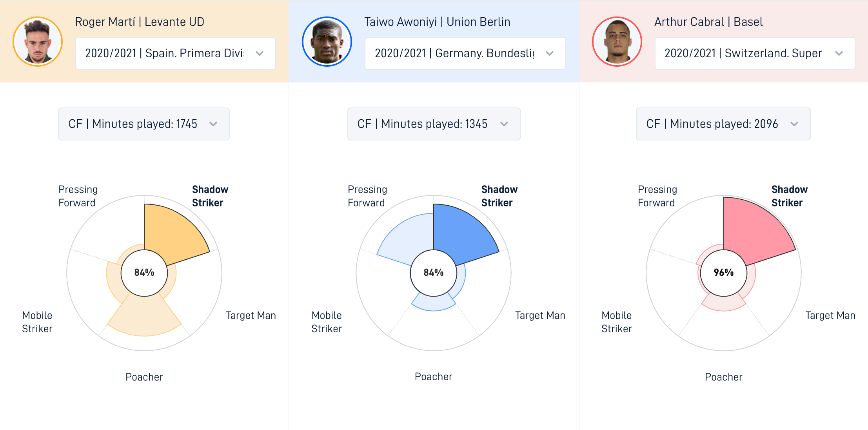
Task: Click Taiwo Awoniyi's player avatar
Action: (x=327, y=42)
